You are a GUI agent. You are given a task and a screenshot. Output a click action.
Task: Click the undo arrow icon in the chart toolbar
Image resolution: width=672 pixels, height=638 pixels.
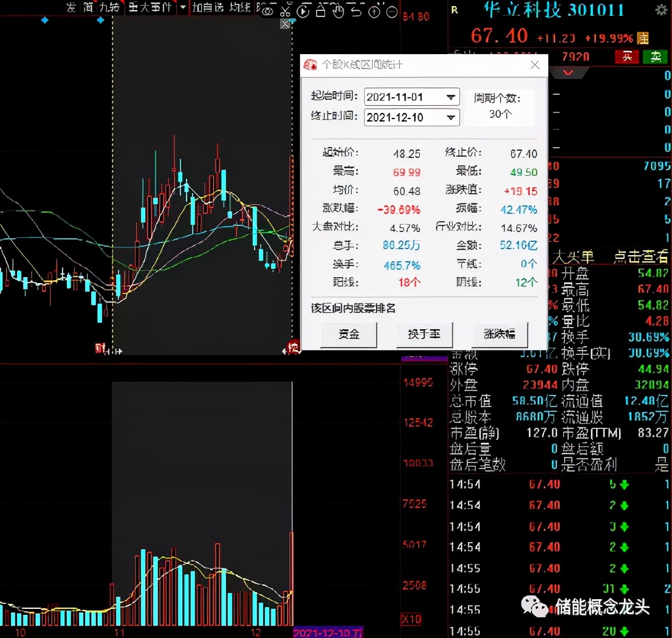click(x=357, y=10)
